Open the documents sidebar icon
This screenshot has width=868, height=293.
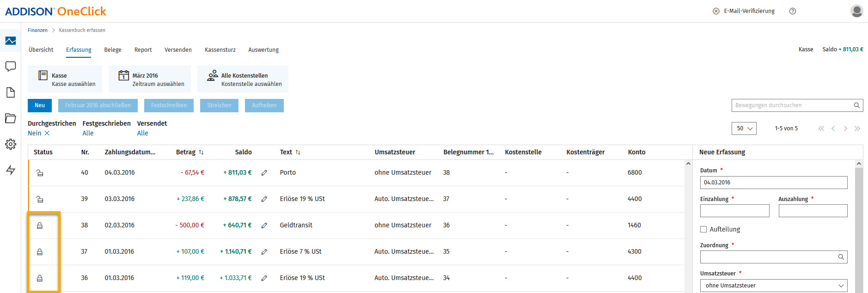click(11, 92)
